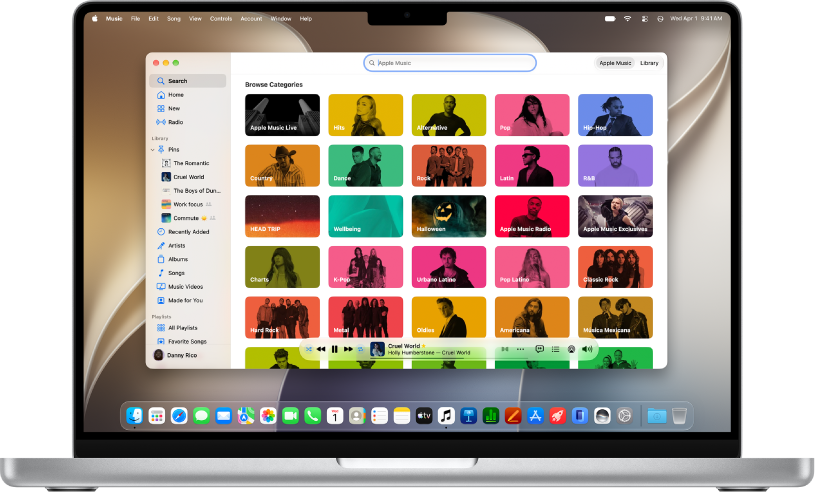Toggle repeat in the playback bar
The width and height of the screenshot is (818, 492).
click(x=360, y=349)
